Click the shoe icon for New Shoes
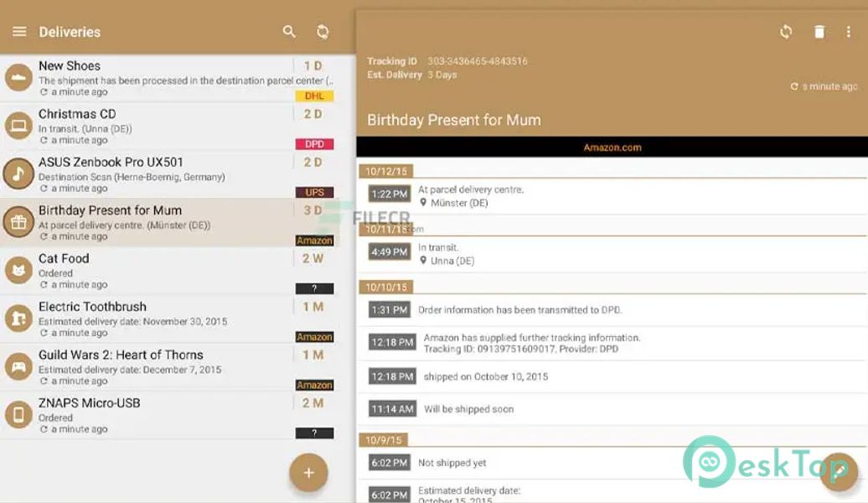This screenshot has width=868, height=503. point(18,79)
